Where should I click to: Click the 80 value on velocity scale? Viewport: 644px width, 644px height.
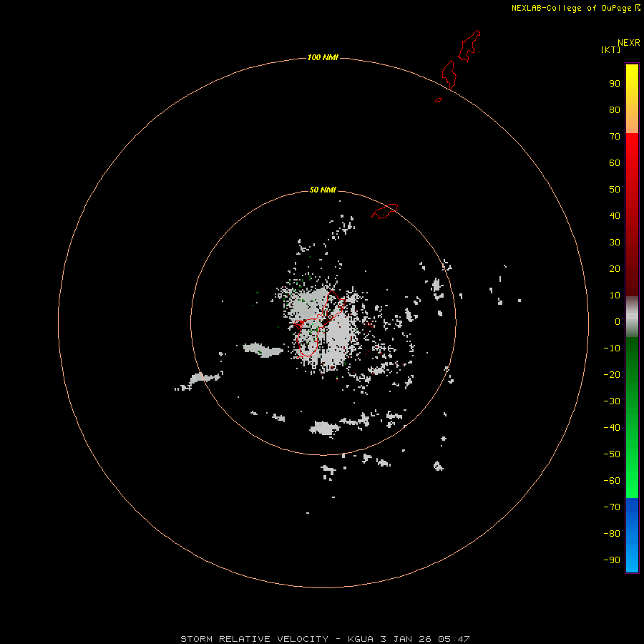tap(615, 110)
